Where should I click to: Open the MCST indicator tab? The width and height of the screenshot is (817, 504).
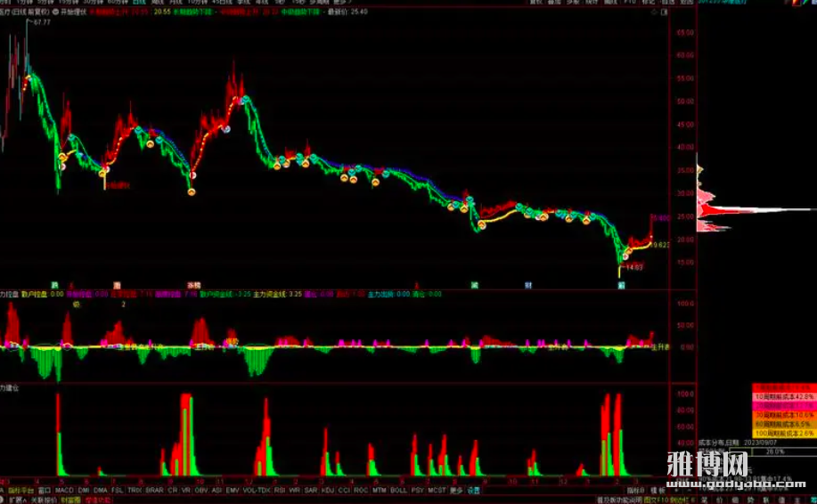click(x=437, y=490)
